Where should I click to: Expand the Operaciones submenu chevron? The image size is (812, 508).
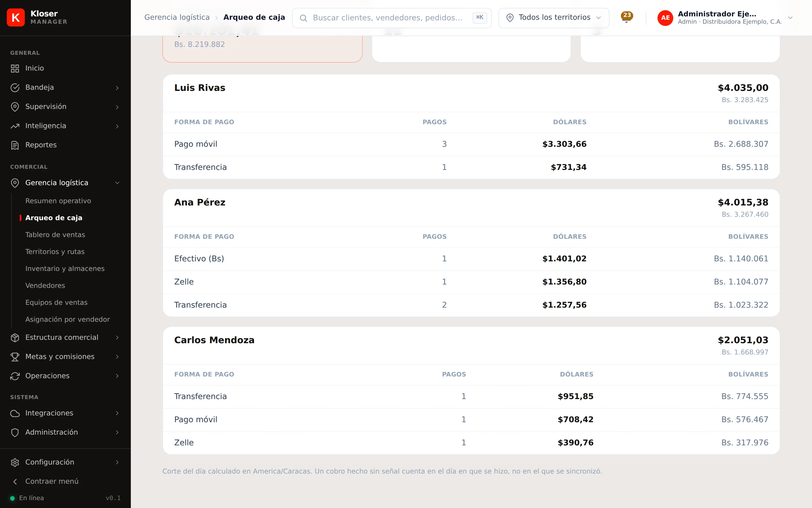[x=117, y=376]
